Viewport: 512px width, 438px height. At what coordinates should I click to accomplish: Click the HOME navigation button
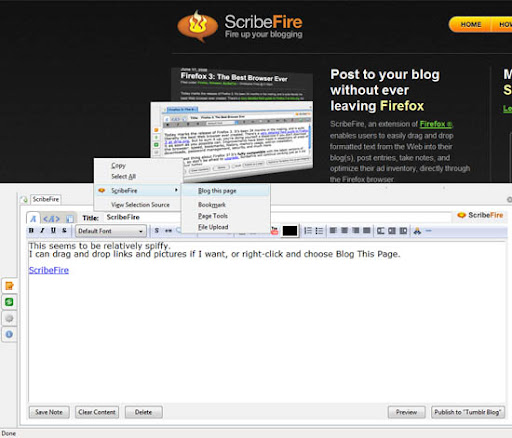coord(471,24)
